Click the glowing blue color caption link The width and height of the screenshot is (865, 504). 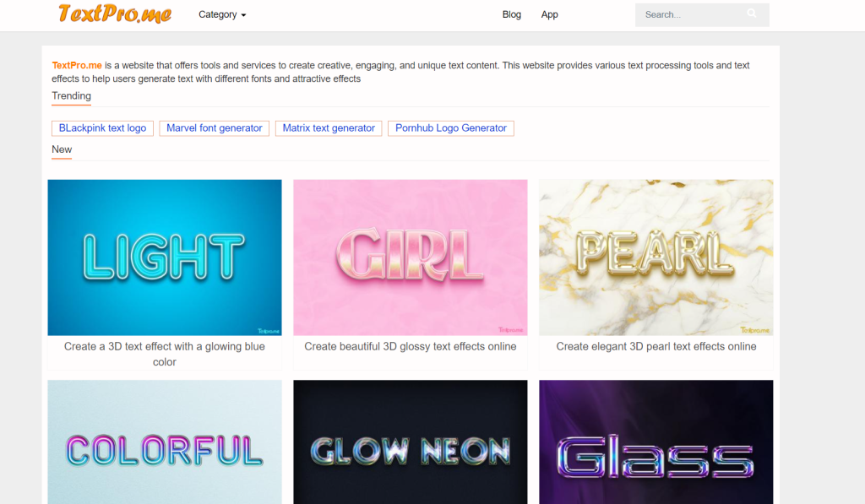pos(164,352)
